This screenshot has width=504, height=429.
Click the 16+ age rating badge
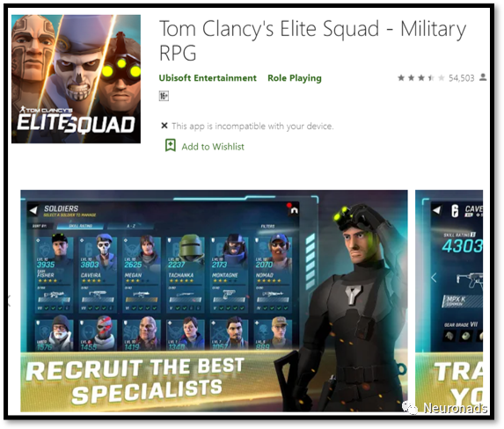[164, 96]
